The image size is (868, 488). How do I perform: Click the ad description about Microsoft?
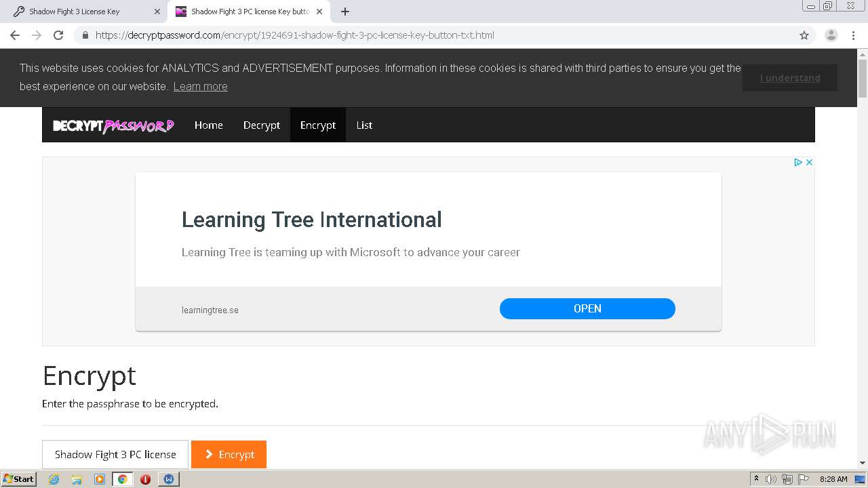tap(351, 252)
